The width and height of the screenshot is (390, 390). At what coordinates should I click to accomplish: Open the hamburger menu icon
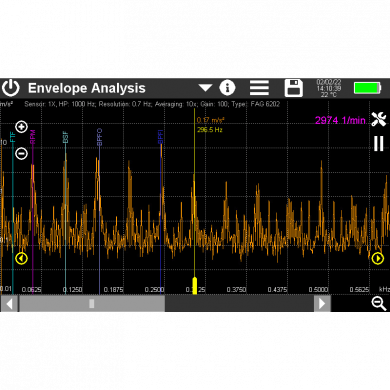(259, 88)
